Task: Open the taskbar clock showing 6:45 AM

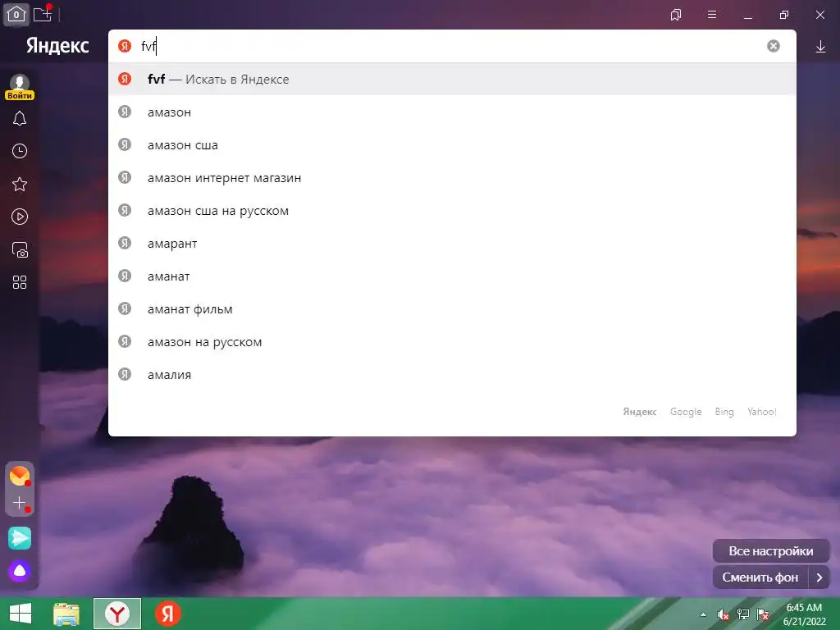Action: (804, 614)
